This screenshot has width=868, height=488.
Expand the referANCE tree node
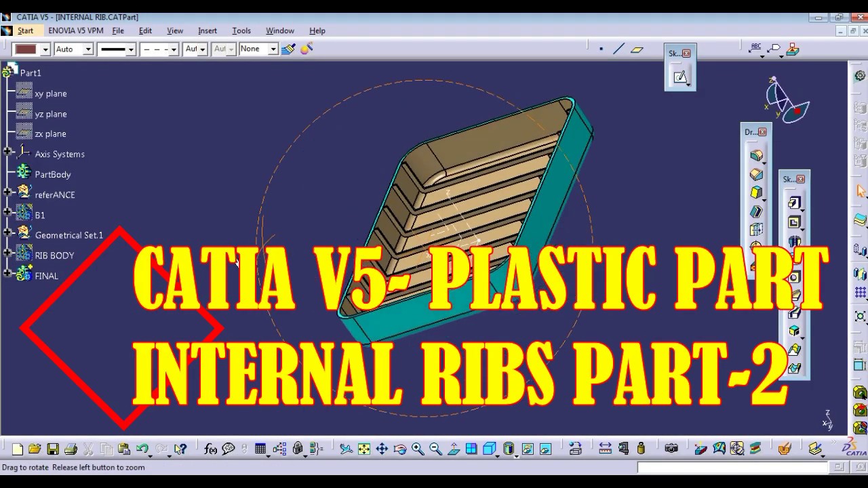pyautogui.click(x=7, y=192)
